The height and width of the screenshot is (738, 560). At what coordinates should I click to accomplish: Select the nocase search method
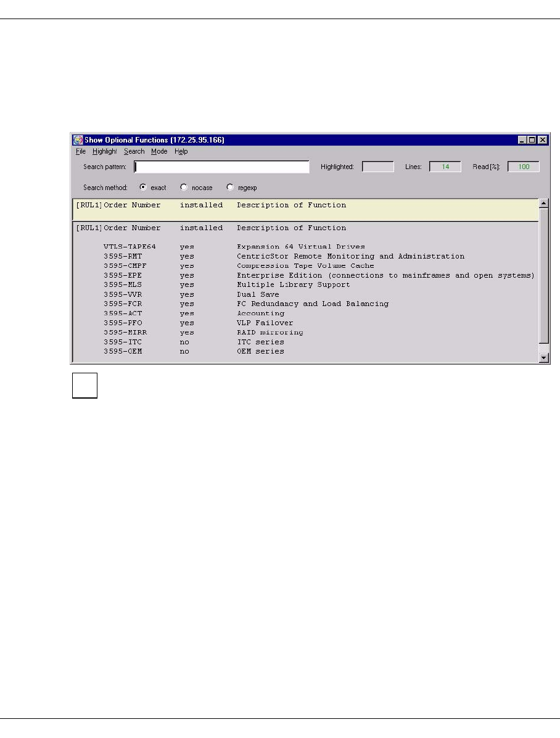point(184,188)
